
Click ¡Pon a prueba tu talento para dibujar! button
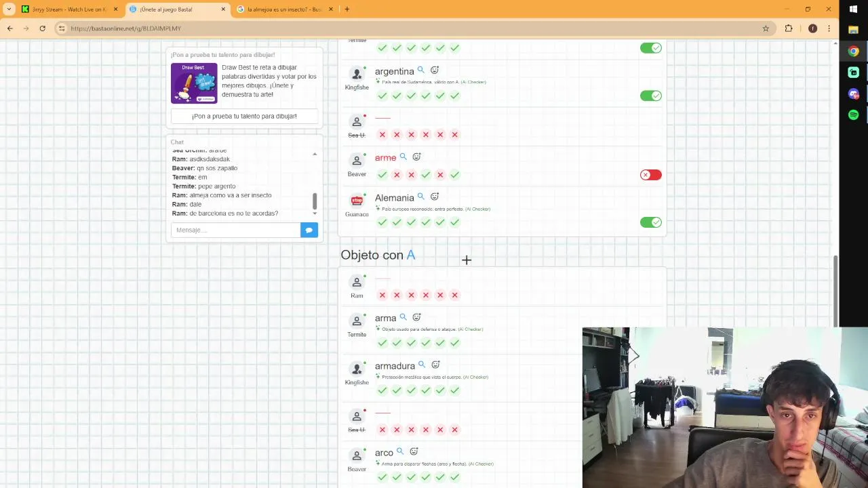[x=244, y=116]
